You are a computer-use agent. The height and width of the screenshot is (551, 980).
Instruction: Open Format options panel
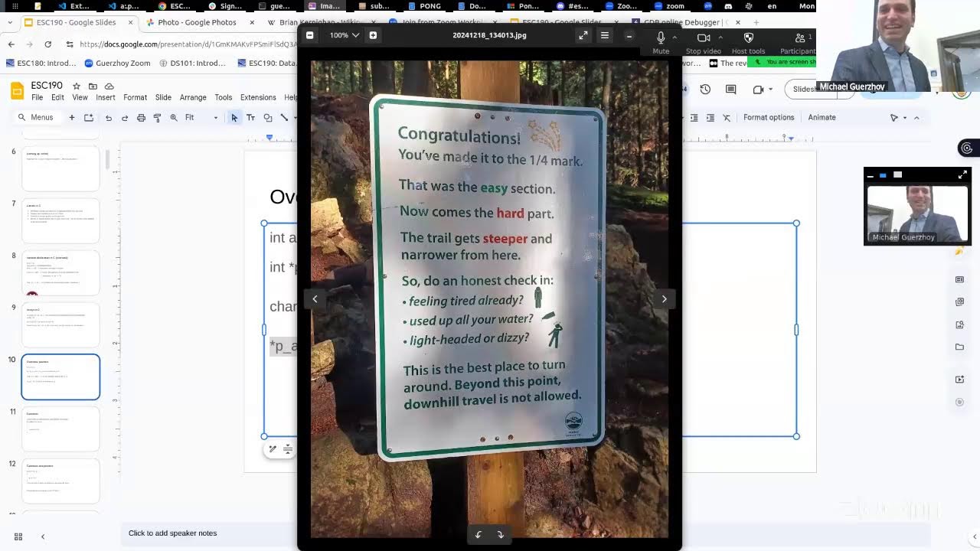769,117
